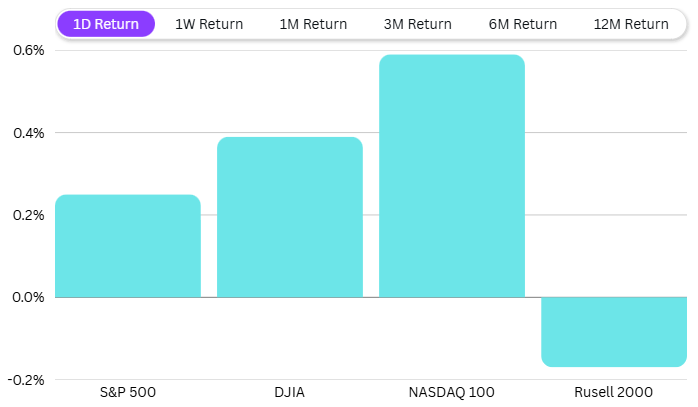
Task: Switch to the 1W Return tab
Action: click(209, 24)
